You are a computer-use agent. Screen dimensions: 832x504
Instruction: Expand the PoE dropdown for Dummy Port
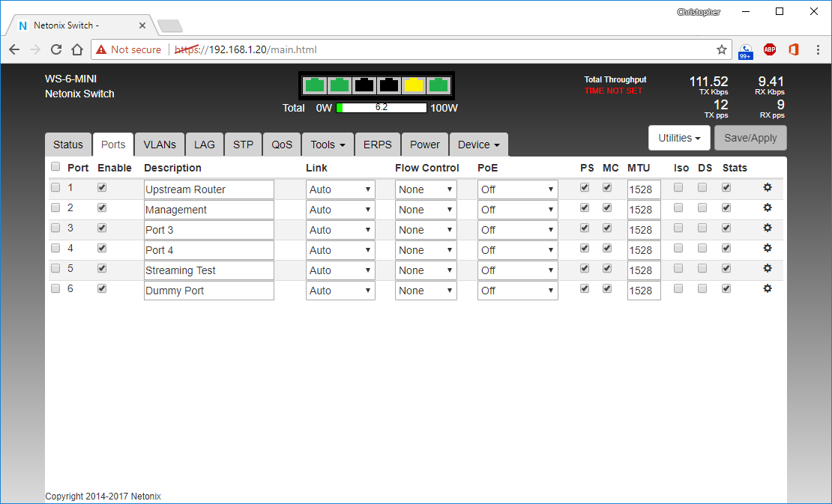click(517, 291)
